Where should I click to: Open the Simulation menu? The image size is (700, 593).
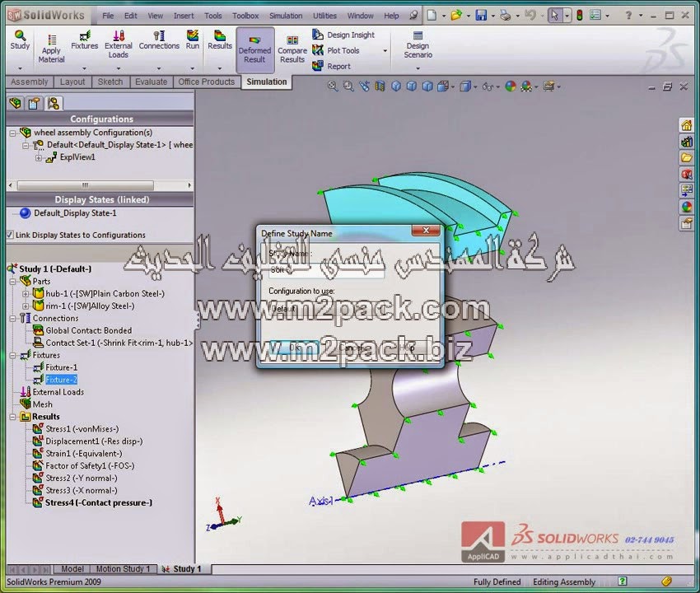point(286,16)
